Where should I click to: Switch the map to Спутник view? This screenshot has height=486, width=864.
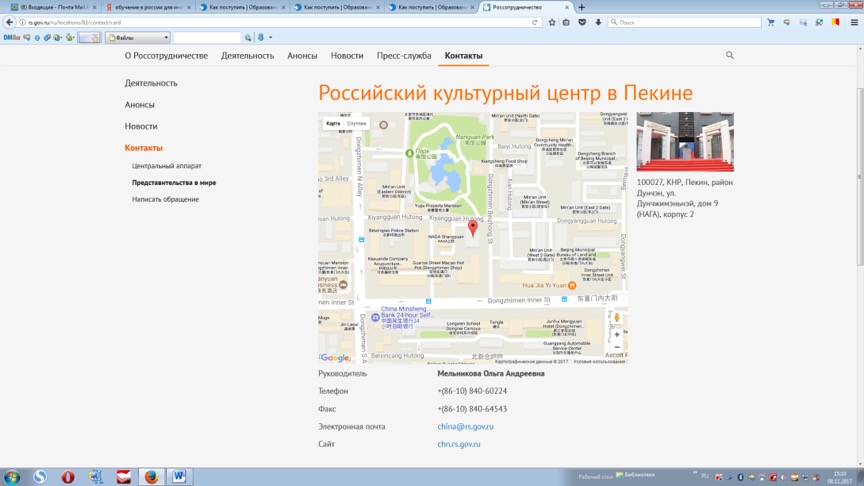357,124
